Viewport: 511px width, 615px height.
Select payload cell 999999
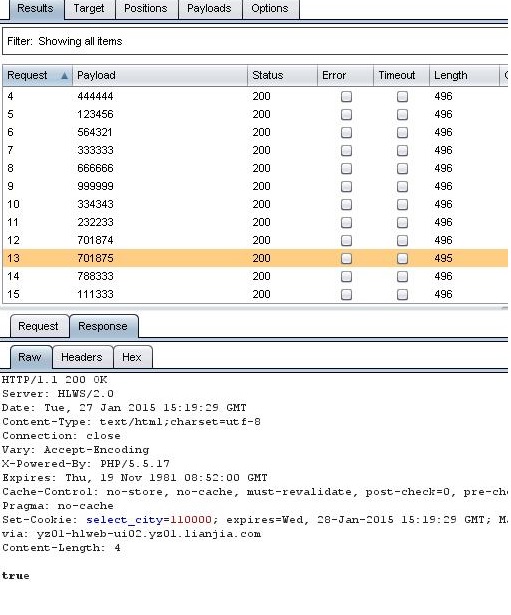tap(95, 187)
